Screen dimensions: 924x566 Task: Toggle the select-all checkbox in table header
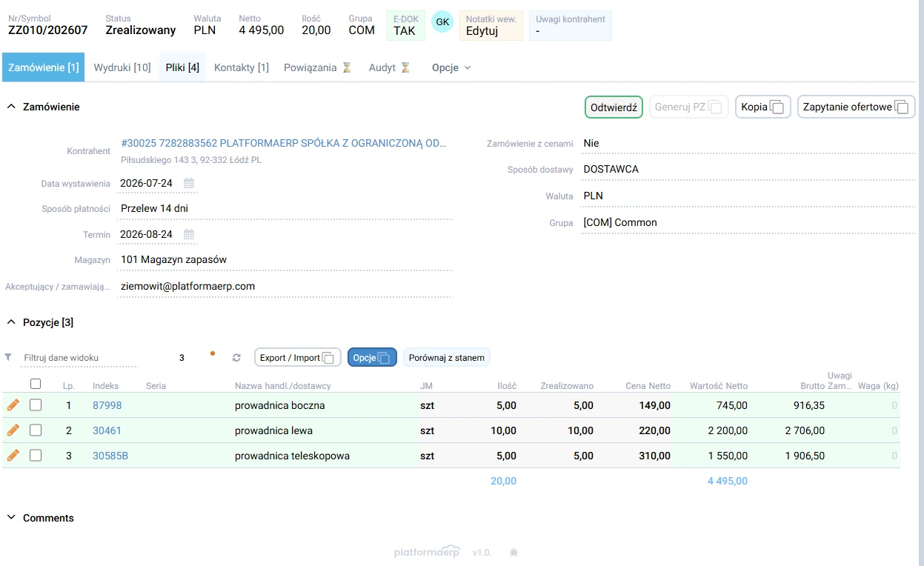(x=36, y=384)
